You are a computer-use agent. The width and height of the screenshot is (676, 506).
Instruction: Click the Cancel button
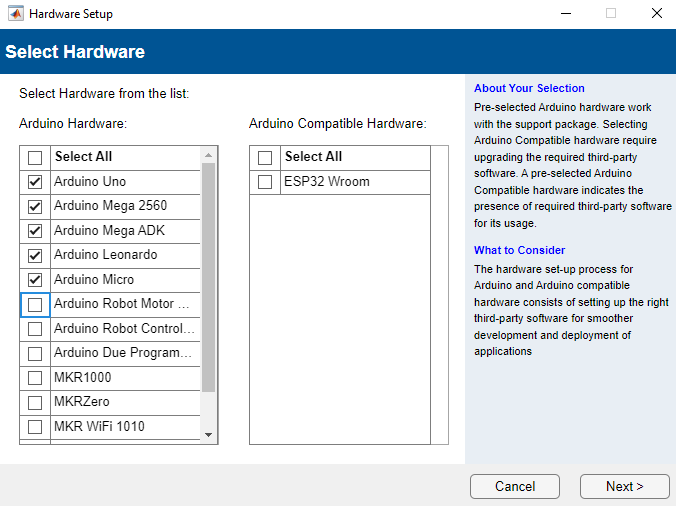pyautogui.click(x=515, y=486)
